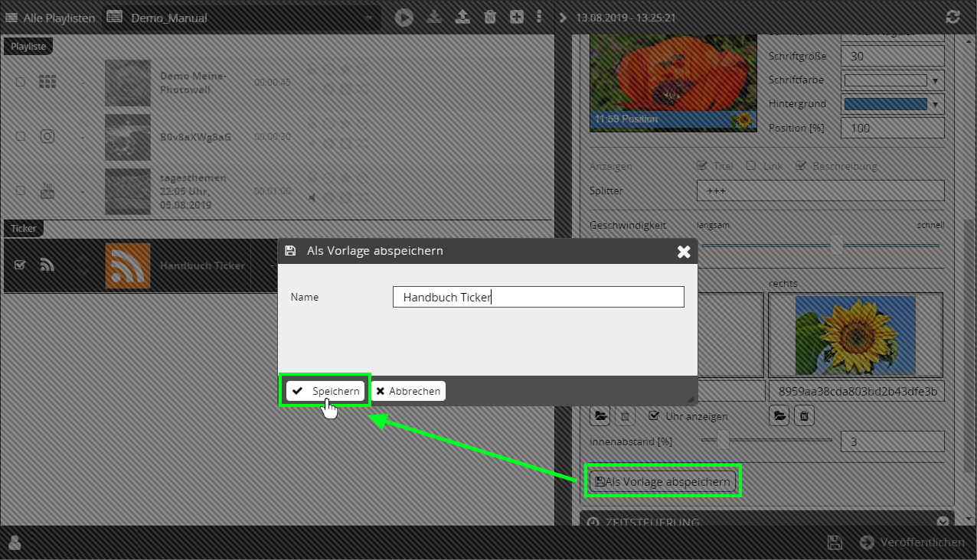
Task: Open folder browser for the right image
Action: coord(779,415)
